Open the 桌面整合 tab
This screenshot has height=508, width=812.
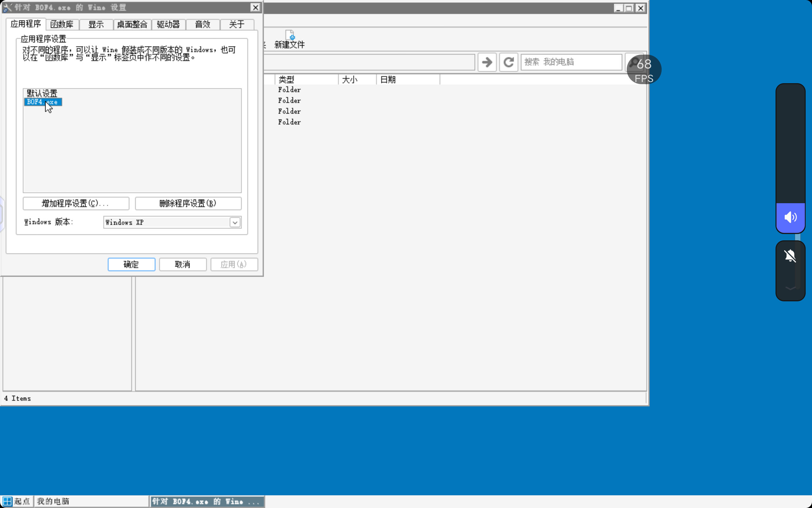pos(132,24)
